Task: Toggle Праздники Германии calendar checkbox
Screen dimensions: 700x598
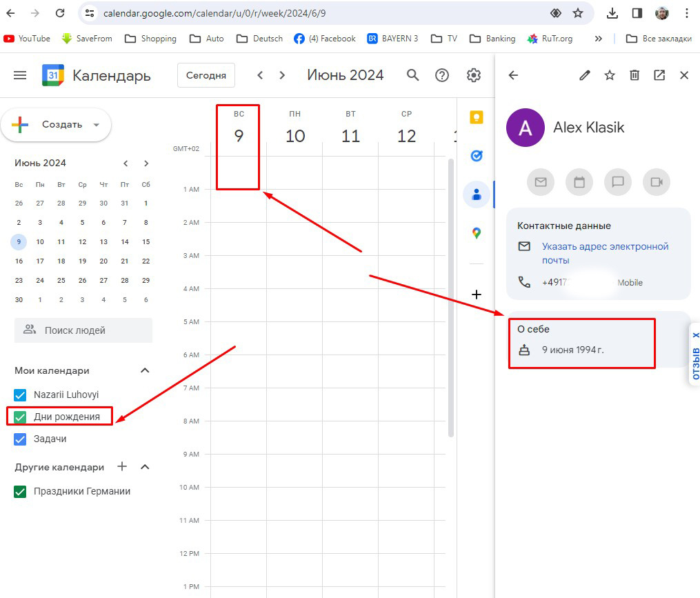Action: 20,492
